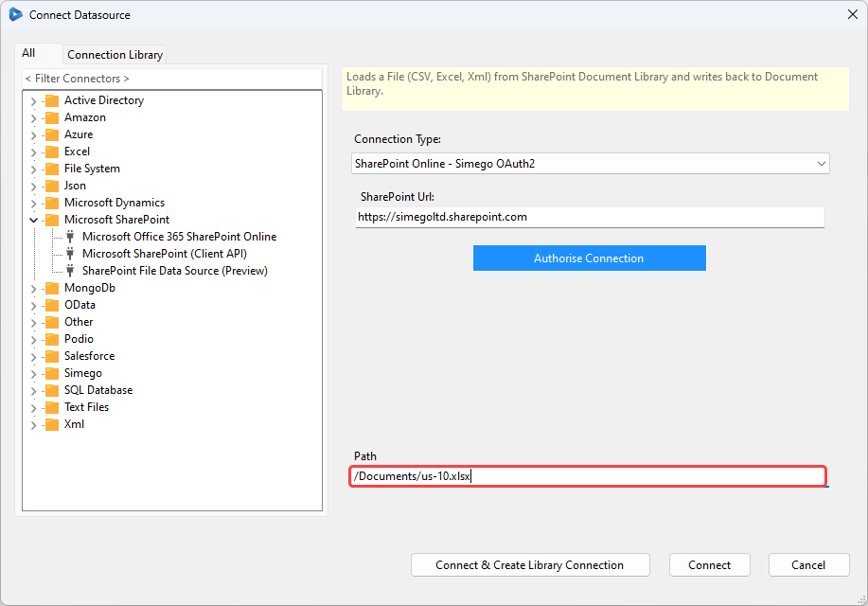Click the application logo in the title bar
This screenshot has width=868, height=606.
click(x=14, y=14)
